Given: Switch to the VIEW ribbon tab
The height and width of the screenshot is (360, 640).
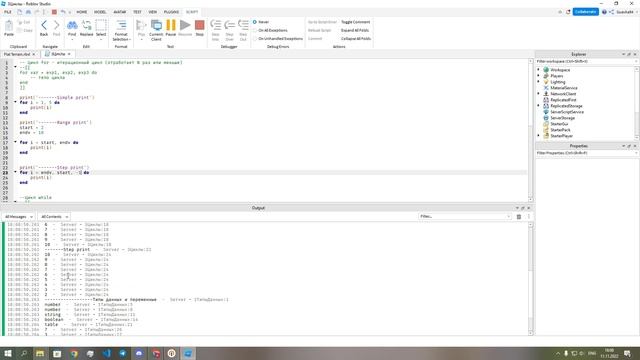Looking at the screenshot, I should tap(153, 12).
